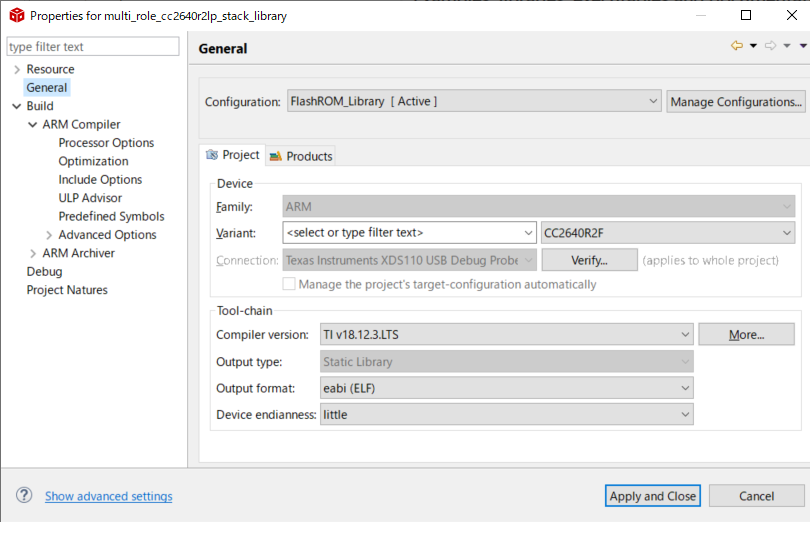Click the forward navigation arrow icon

coord(771,46)
